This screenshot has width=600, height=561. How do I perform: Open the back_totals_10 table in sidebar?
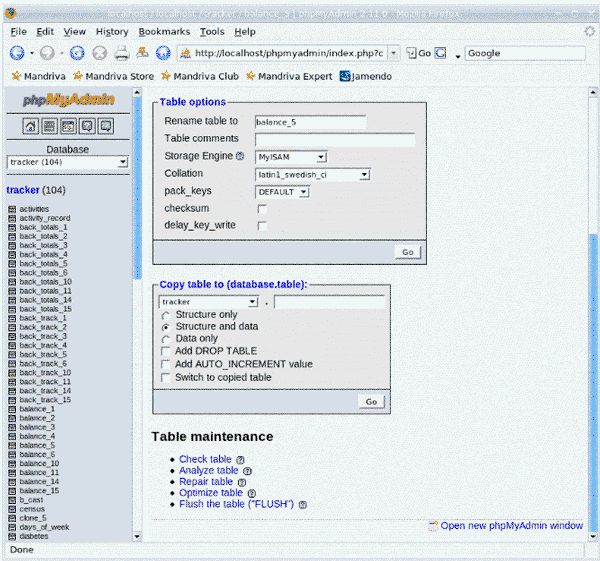(46, 282)
